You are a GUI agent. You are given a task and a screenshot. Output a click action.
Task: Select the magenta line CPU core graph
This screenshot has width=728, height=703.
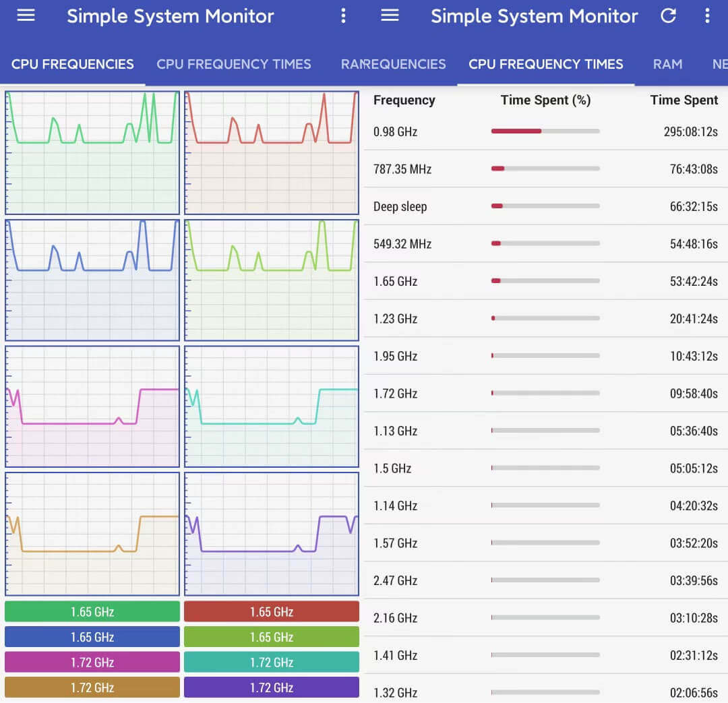92,406
